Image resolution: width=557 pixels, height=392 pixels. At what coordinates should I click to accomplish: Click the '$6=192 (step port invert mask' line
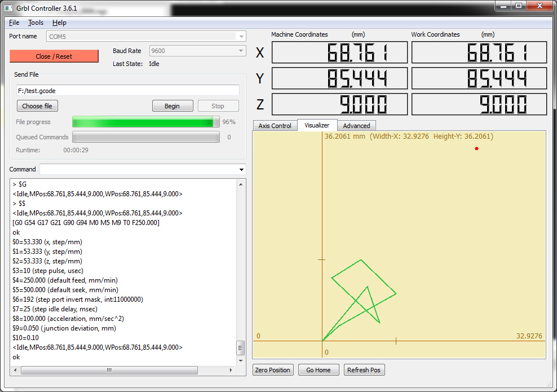click(x=78, y=299)
